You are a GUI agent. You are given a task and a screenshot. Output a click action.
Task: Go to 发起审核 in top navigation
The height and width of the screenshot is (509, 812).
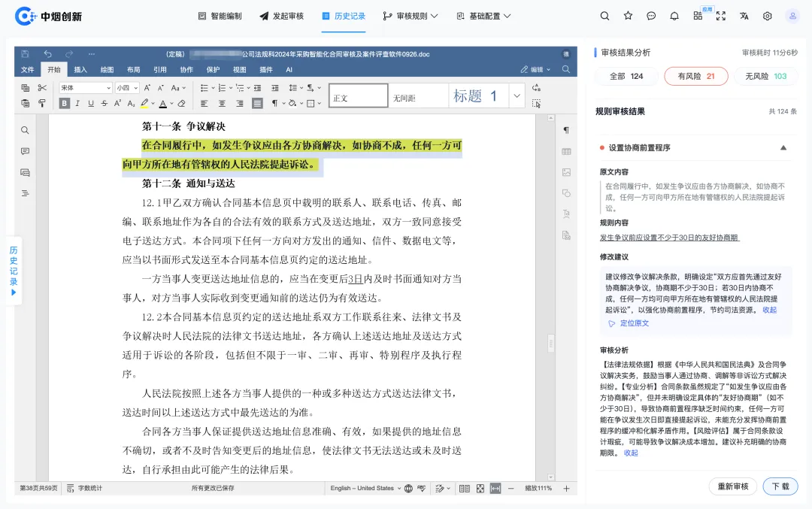[282, 16]
